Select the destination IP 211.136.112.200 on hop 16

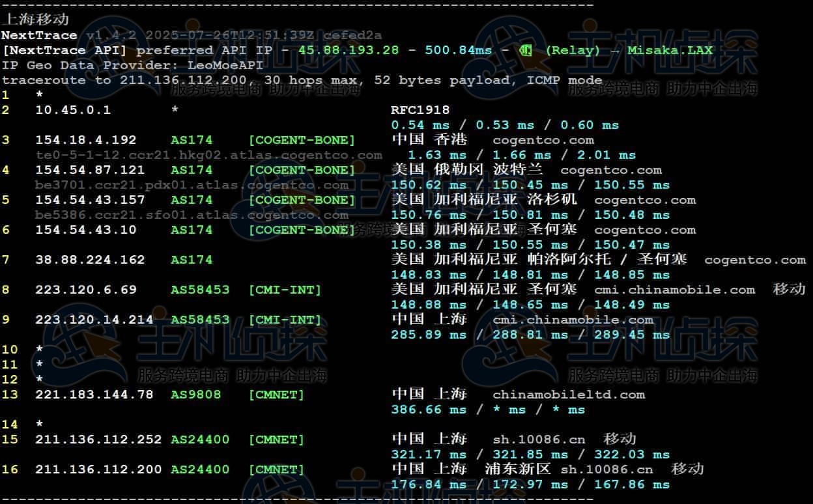[99, 469]
